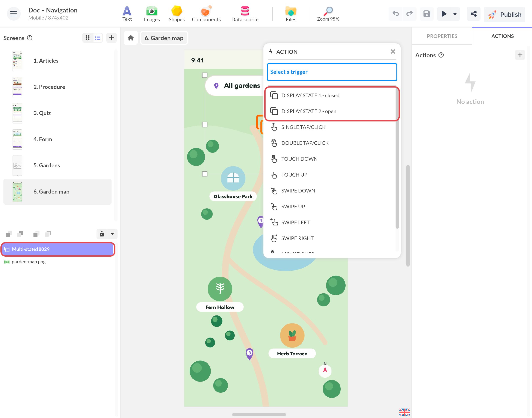532x418 pixels.
Task: Undo the last change
Action: tap(396, 14)
